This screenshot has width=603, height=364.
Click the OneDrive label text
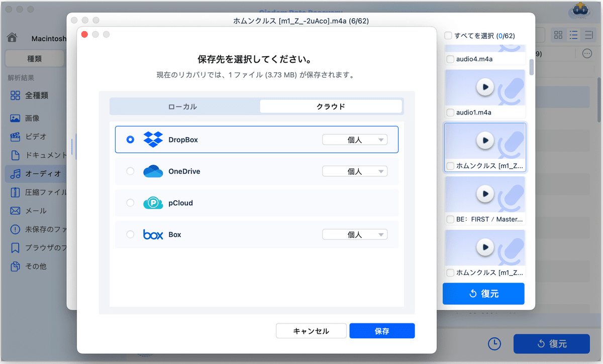(184, 171)
